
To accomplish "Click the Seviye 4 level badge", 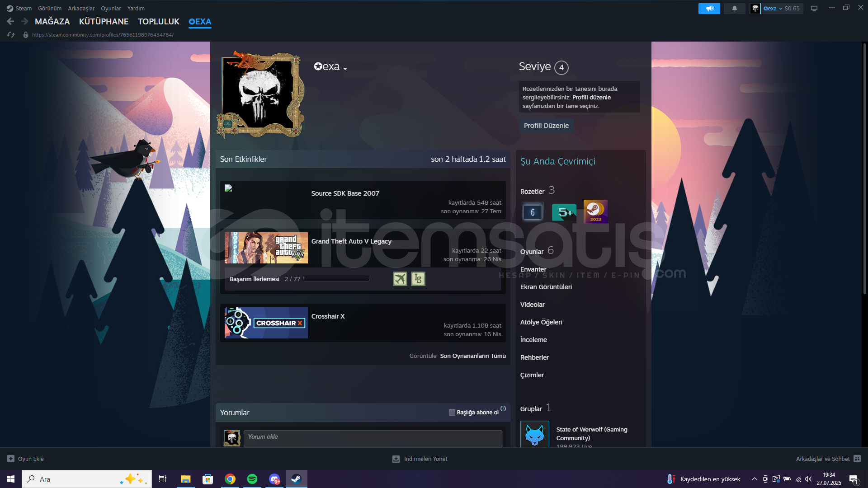I will point(561,67).
